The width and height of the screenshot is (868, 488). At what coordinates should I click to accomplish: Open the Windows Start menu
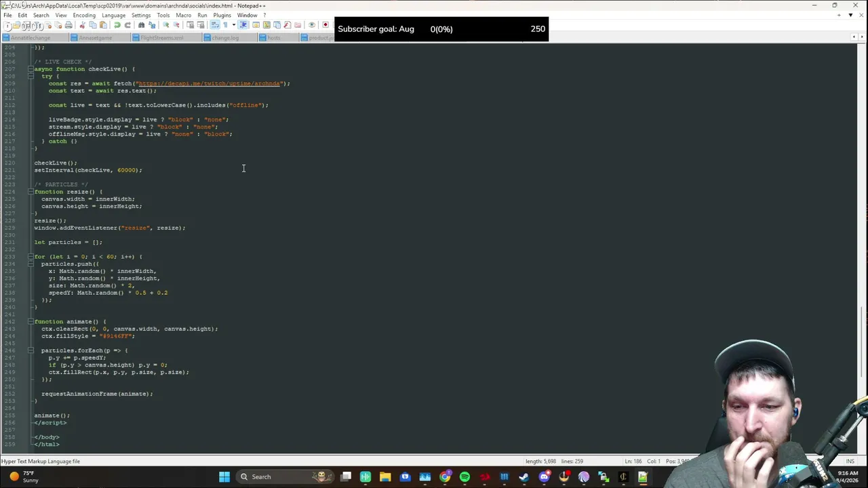coord(224,476)
